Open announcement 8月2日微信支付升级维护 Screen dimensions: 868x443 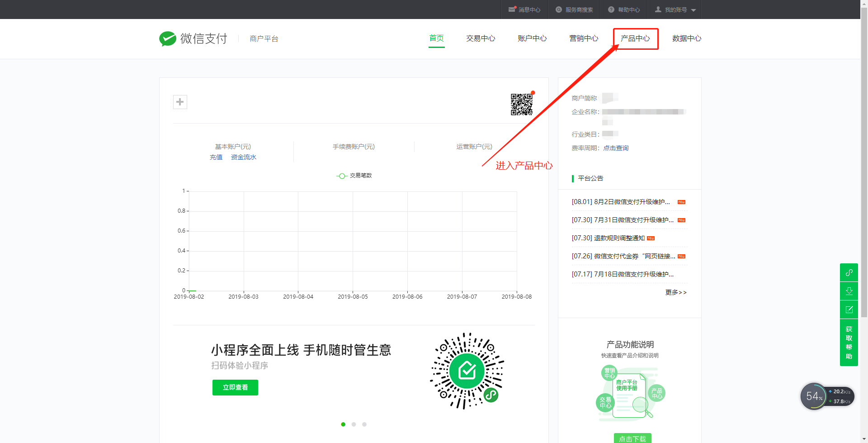(x=621, y=202)
